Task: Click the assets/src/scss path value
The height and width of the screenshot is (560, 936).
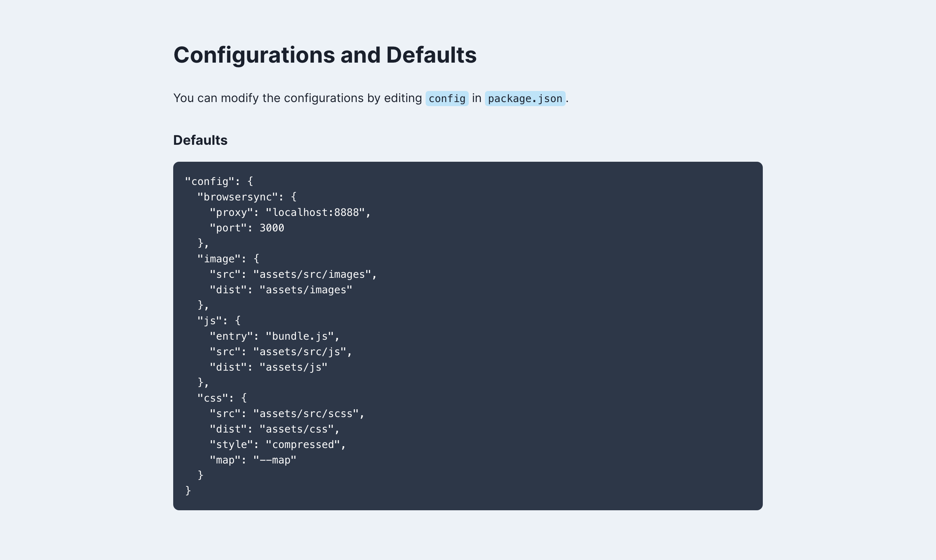Action: click(x=306, y=414)
